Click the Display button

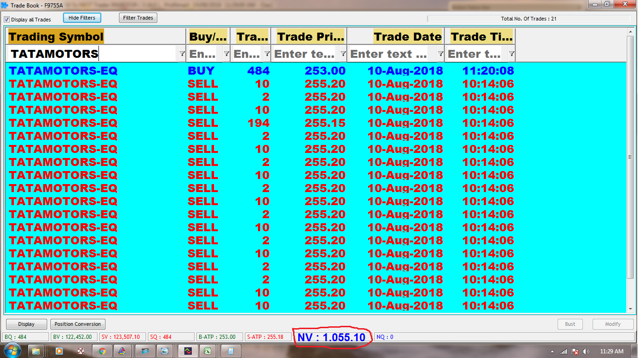(27, 324)
